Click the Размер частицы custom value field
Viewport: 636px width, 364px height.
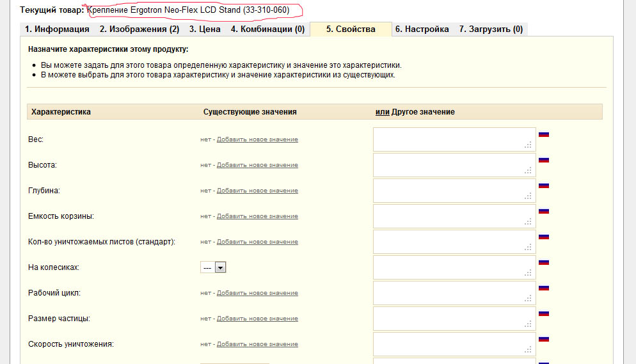(454, 318)
